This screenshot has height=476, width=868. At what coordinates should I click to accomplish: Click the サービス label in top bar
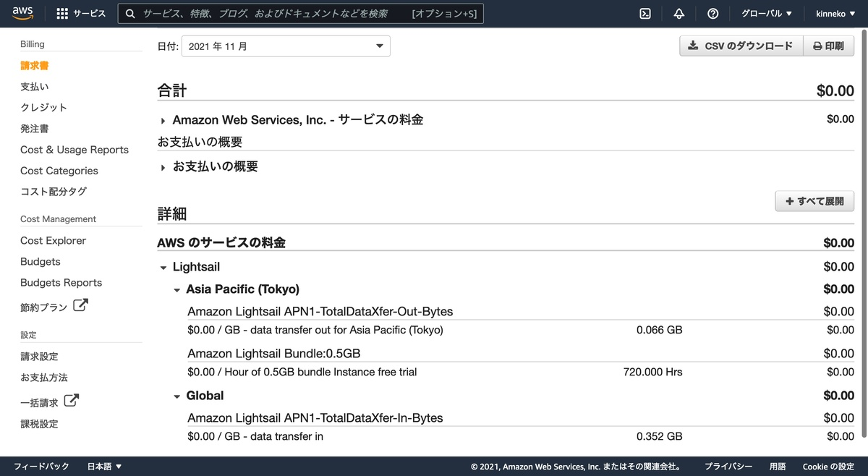[x=89, y=14]
